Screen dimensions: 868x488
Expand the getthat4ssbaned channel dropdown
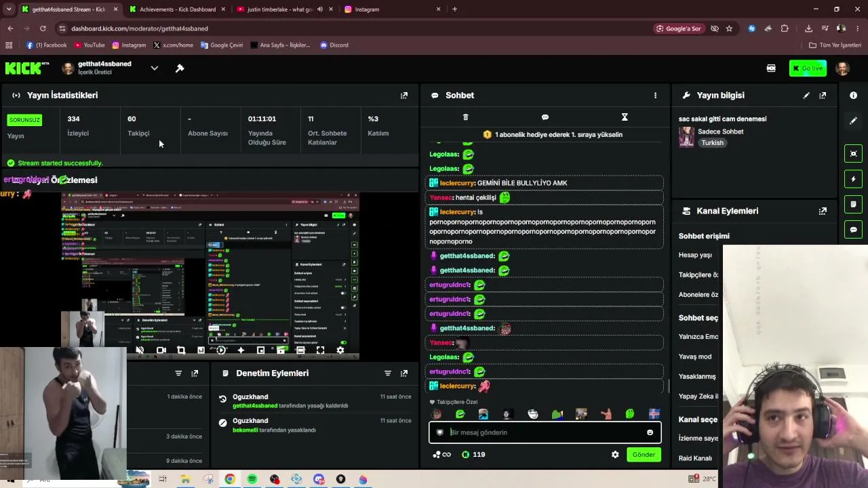coord(155,68)
